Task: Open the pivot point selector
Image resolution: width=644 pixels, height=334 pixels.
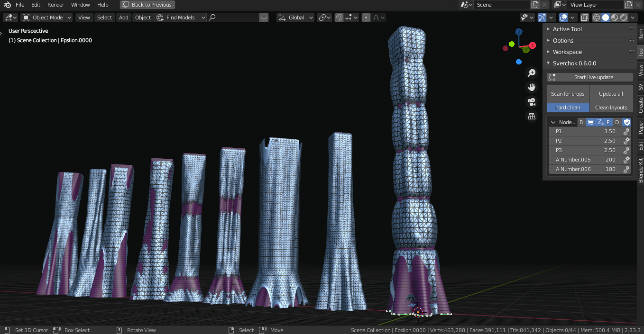Action: point(324,18)
